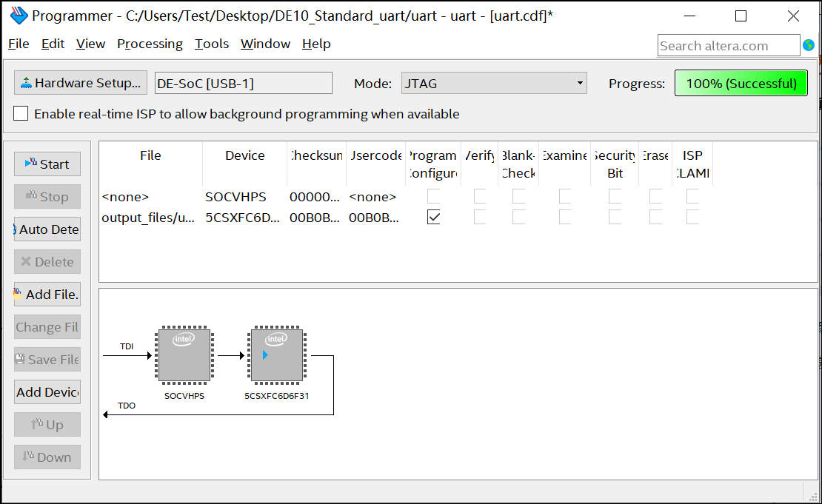Move device Up in the chain

click(47, 424)
